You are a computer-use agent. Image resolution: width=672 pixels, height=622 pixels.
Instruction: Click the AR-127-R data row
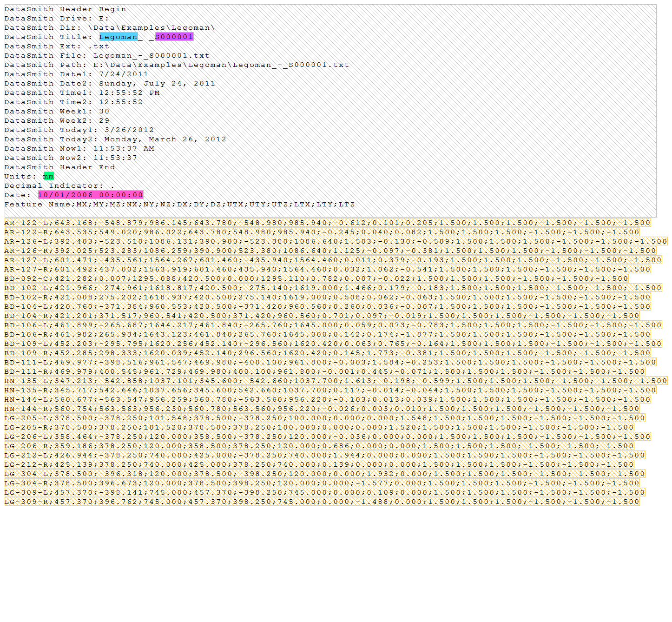coord(327,269)
